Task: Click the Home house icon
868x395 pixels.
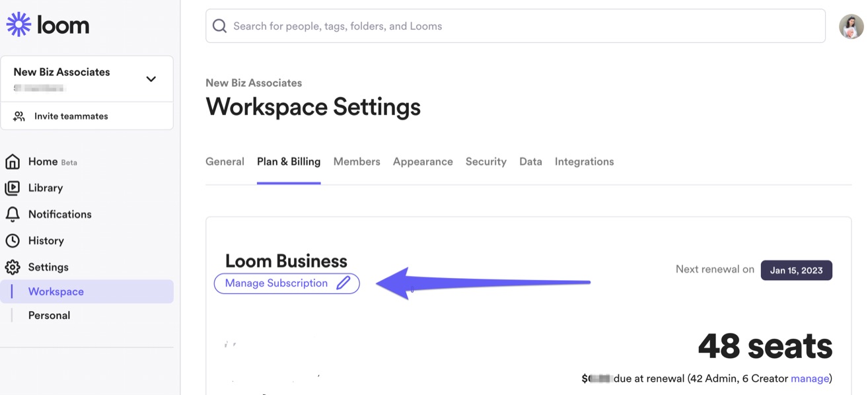Action: pyautogui.click(x=13, y=162)
